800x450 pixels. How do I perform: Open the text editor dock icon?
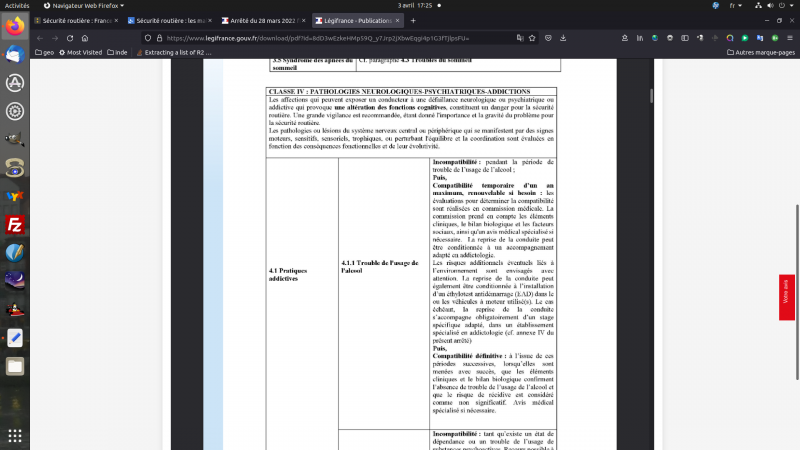click(x=15, y=338)
